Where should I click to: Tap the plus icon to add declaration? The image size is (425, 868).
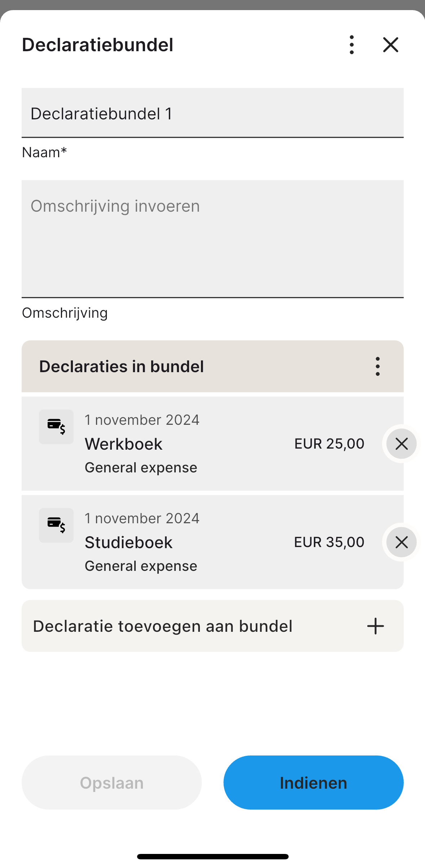(375, 626)
